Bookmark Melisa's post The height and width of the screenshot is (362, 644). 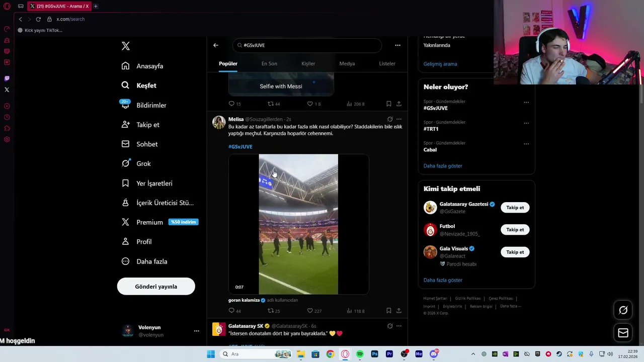click(389, 311)
